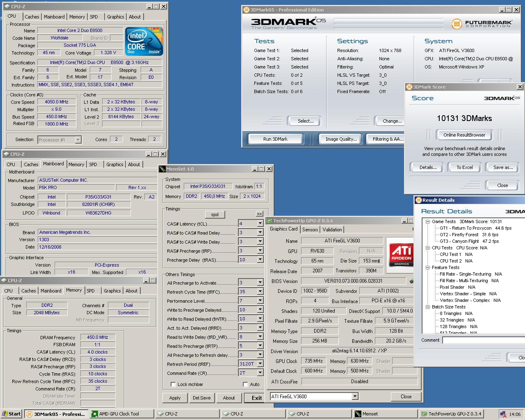Click Del.Save in MemSet
525x420 pixels.
202,398
